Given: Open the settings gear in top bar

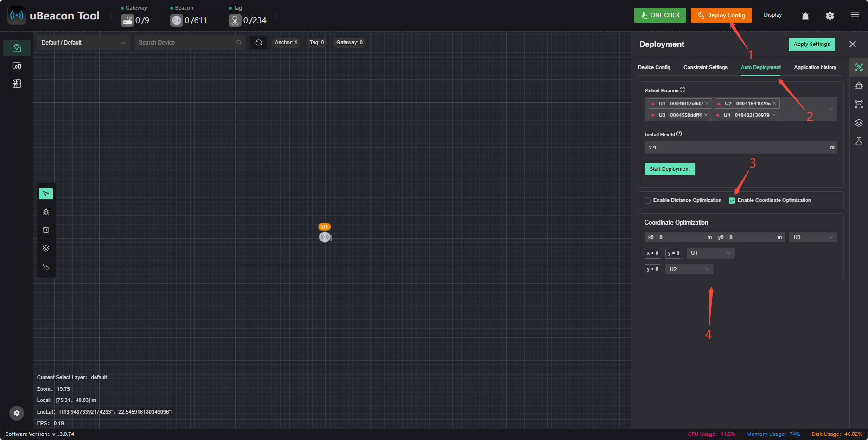Looking at the screenshot, I should (x=830, y=16).
